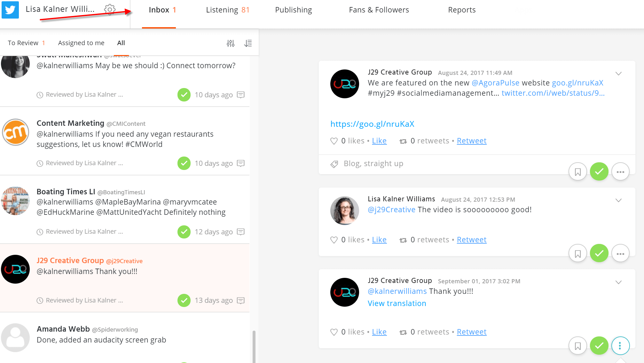Bookmark the J29 'Thank you!!!' tweet in thread
Viewport: 644px width, 363px height.
578,346
